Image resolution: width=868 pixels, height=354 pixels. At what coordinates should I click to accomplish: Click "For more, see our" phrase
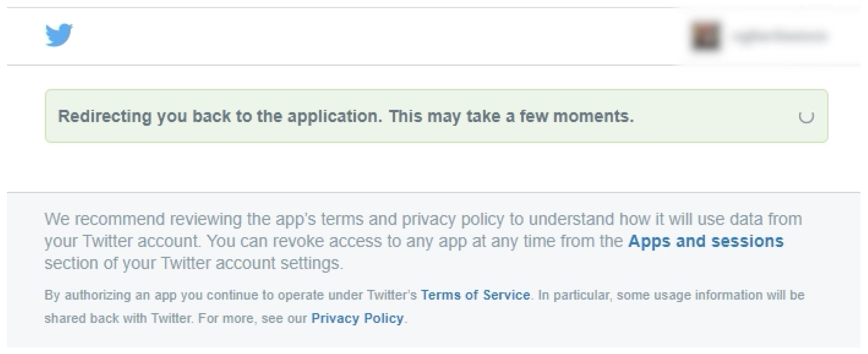(x=252, y=318)
